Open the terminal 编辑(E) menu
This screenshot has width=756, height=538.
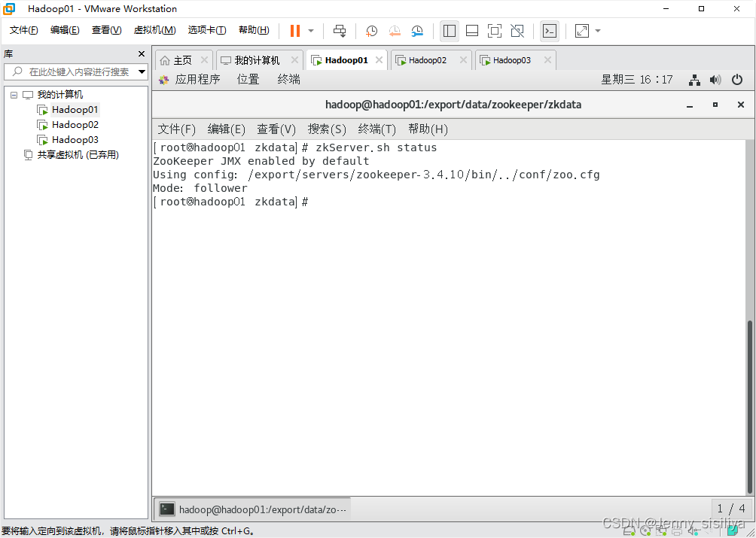coord(226,129)
